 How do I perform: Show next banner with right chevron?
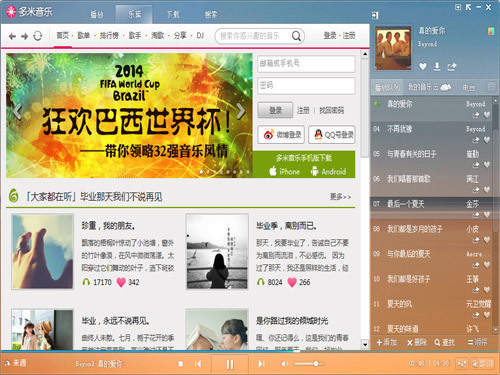click(241, 111)
